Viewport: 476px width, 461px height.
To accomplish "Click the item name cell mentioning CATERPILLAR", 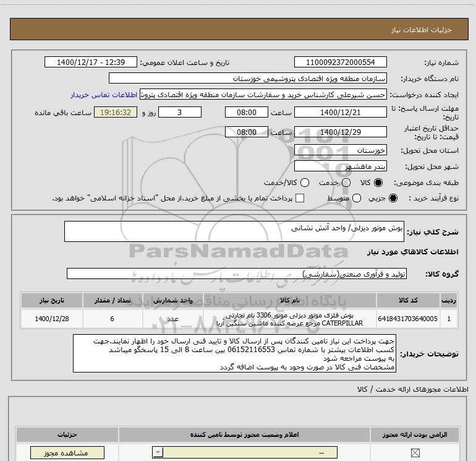I will tap(289, 319).
